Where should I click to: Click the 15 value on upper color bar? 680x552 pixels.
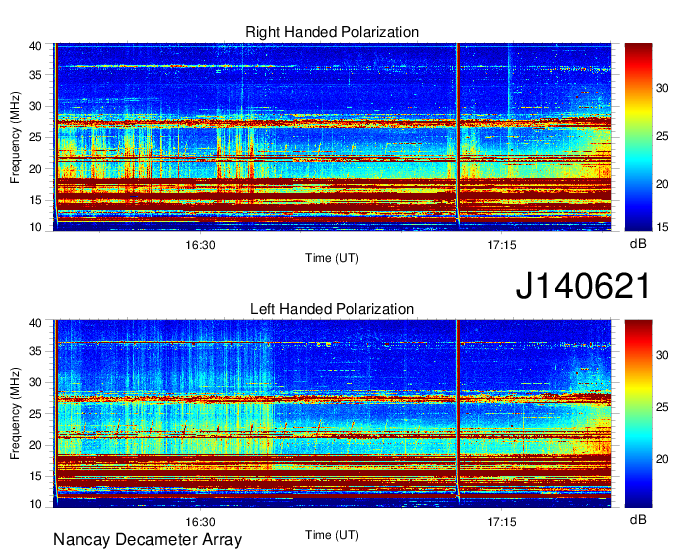pyautogui.click(x=662, y=227)
